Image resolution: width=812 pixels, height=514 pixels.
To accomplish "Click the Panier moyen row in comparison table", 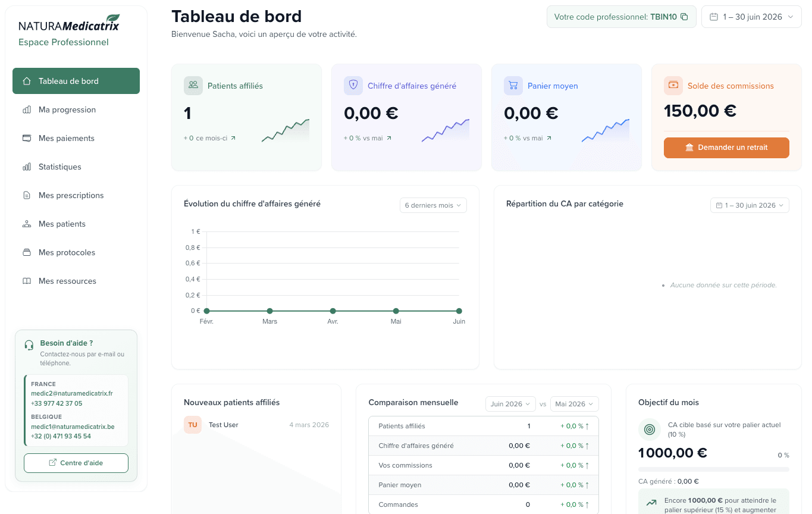I will pyautogui.click(x=484, y=485).
